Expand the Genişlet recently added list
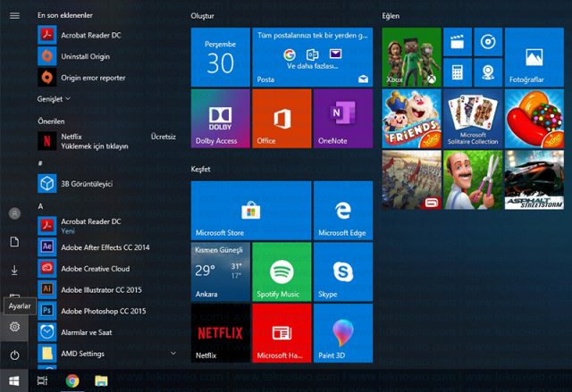The image size is (572, 392). coord(54,99)
